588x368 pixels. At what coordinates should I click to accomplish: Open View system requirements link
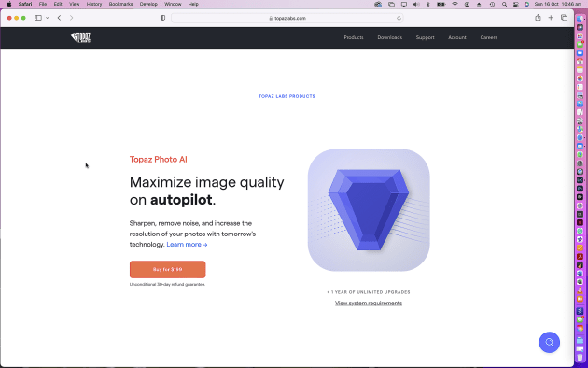point(369,304)
